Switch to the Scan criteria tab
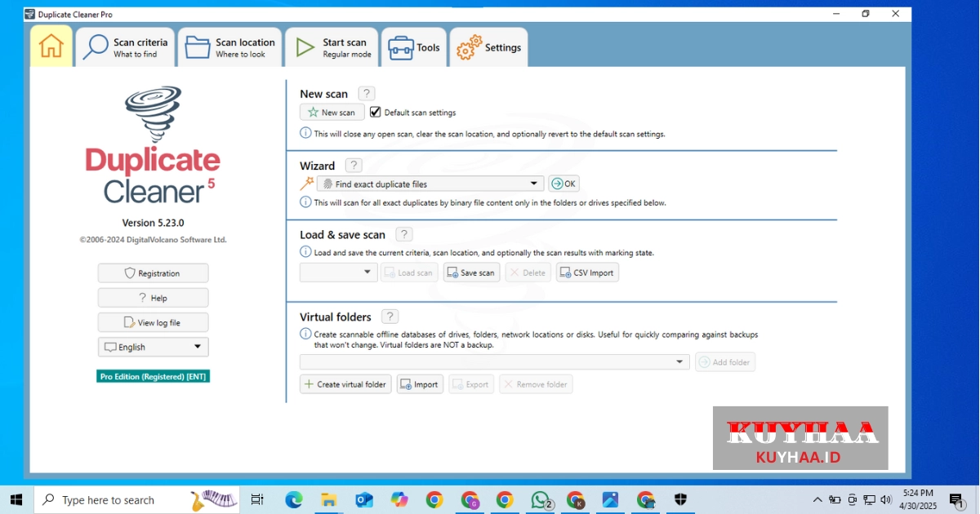The image size is (980, 514). 126,47
